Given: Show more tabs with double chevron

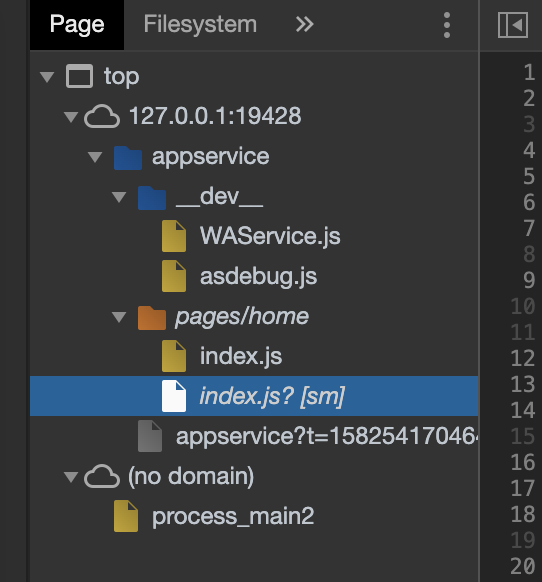Looking at the screenshot, I should click(x=304, y=24).
